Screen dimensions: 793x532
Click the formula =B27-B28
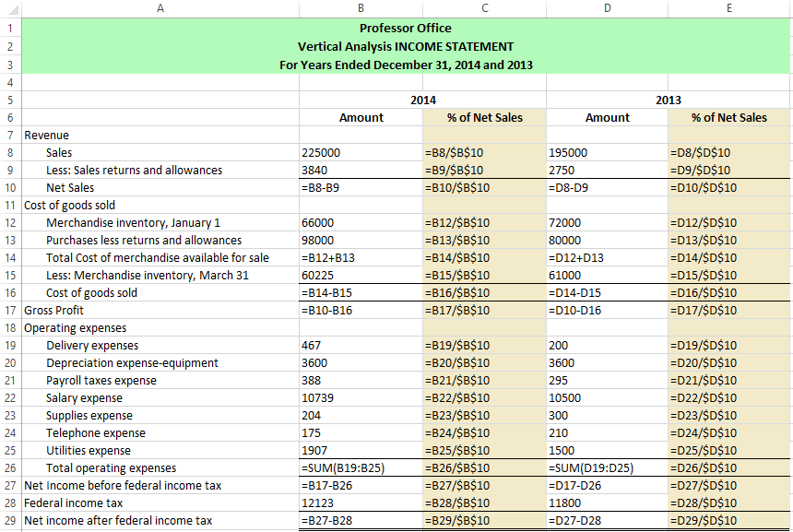click(x=361, y=520)
